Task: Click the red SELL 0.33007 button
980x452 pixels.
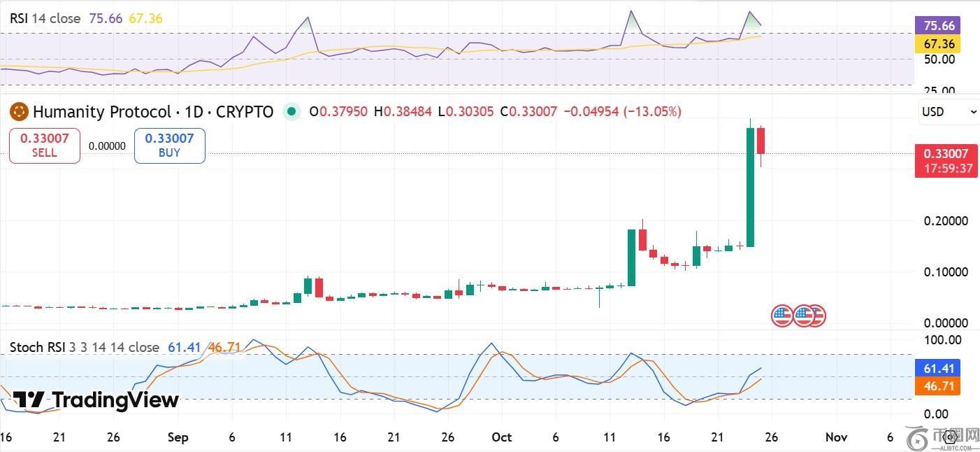Action: 45,146
